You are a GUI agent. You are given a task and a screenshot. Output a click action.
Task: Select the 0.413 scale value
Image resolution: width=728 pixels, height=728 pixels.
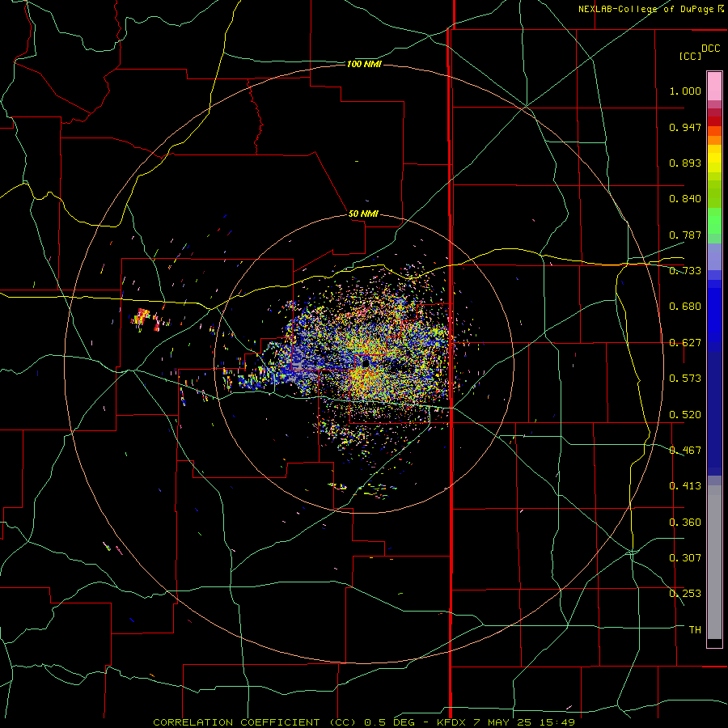click(x=685, y=486)
